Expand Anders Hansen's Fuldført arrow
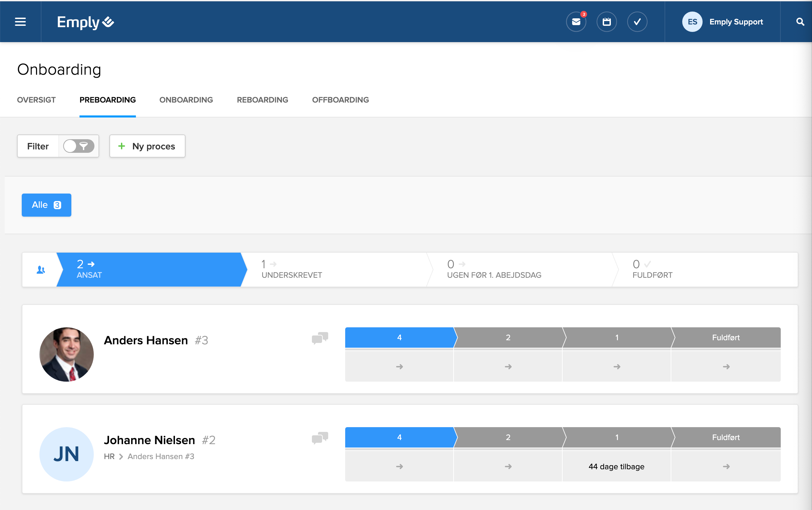Viewport: 812px width, 510px height. (x=726, y=367)
